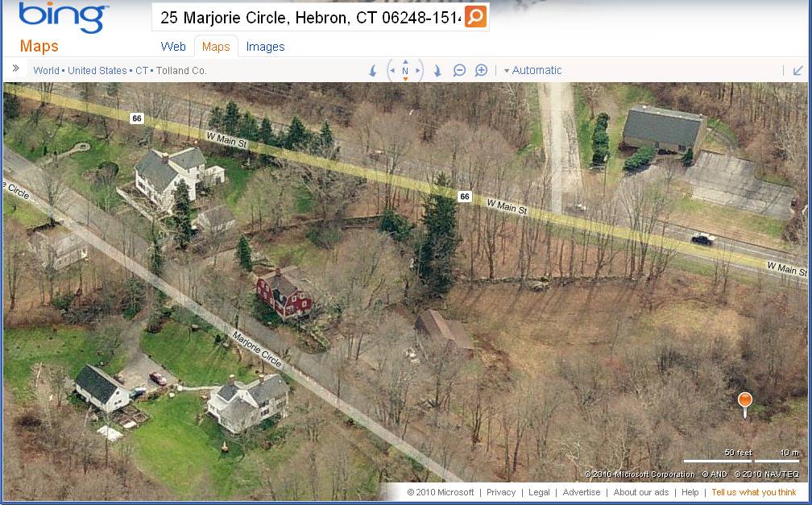Click the N compass center
The width and height of the screenshot is (812, 505).
[405, 71]
